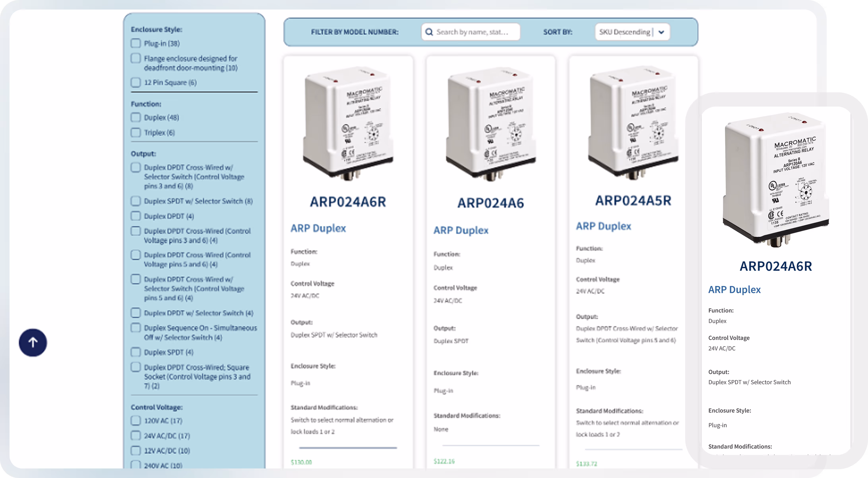Enable the Triplex (6) function filter
This screenshot has width=868, height=478.
point(136,132)
